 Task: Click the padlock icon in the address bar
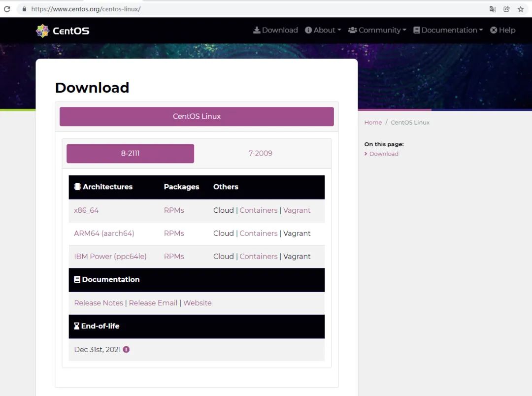23,8
